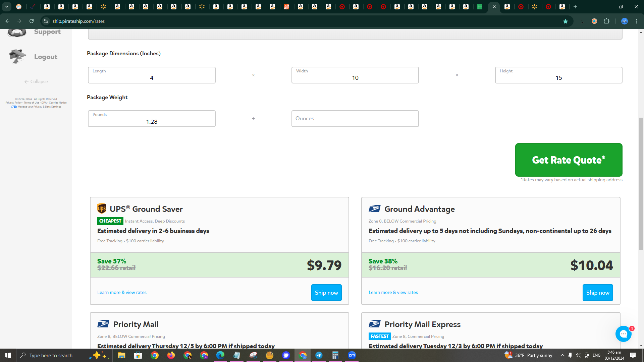644x362 pixels.
Task: Focus the Pounds weight field
Action: pos(152,119)
